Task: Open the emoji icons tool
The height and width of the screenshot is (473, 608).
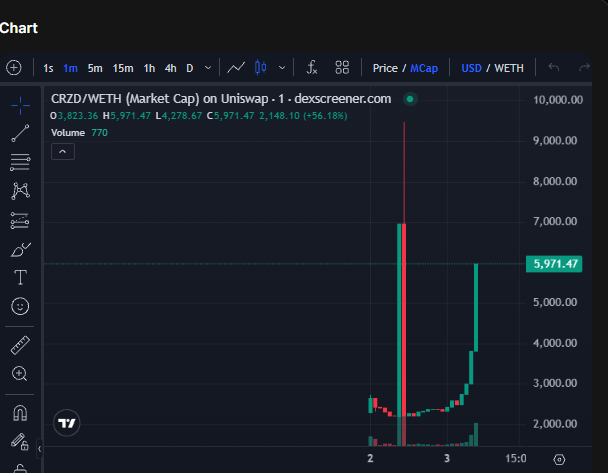Action: coord(20,306)
